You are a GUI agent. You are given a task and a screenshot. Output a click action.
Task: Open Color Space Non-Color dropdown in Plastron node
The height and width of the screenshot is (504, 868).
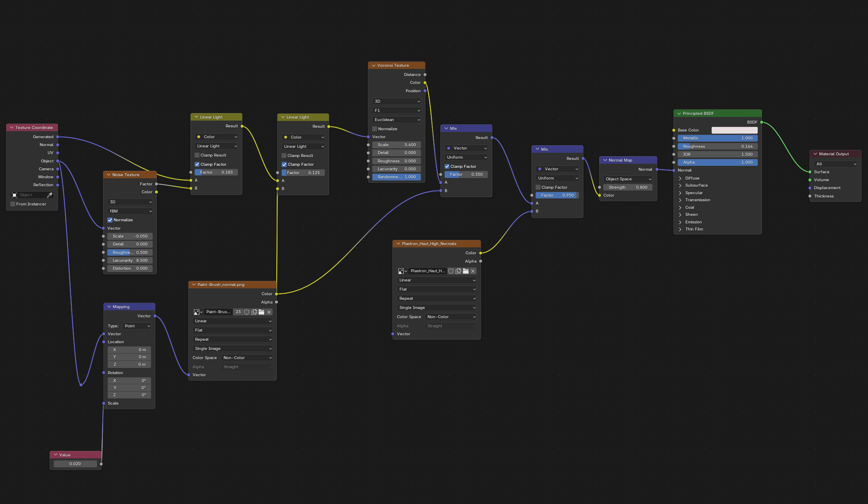click(451, 317)
